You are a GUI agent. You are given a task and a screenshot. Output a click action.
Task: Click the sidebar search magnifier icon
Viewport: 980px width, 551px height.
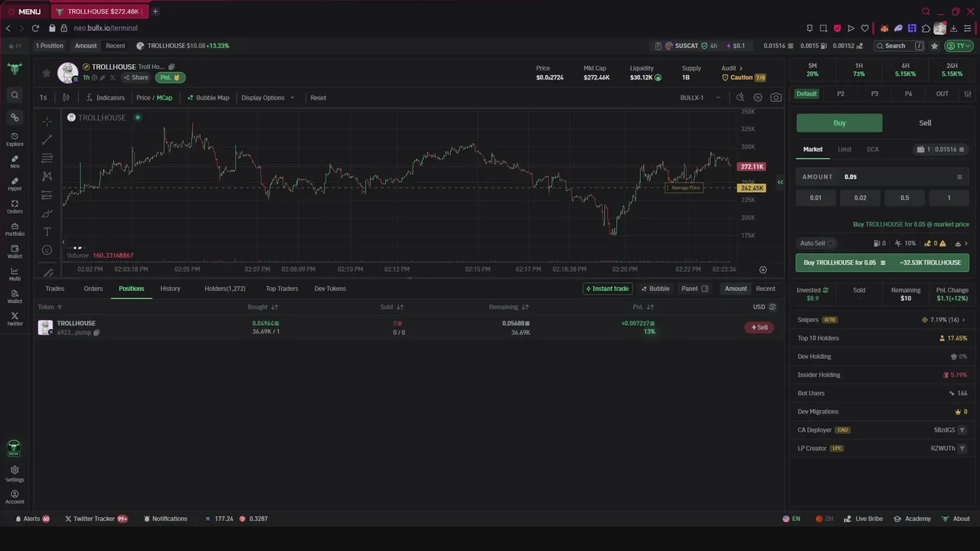(15, 95)
